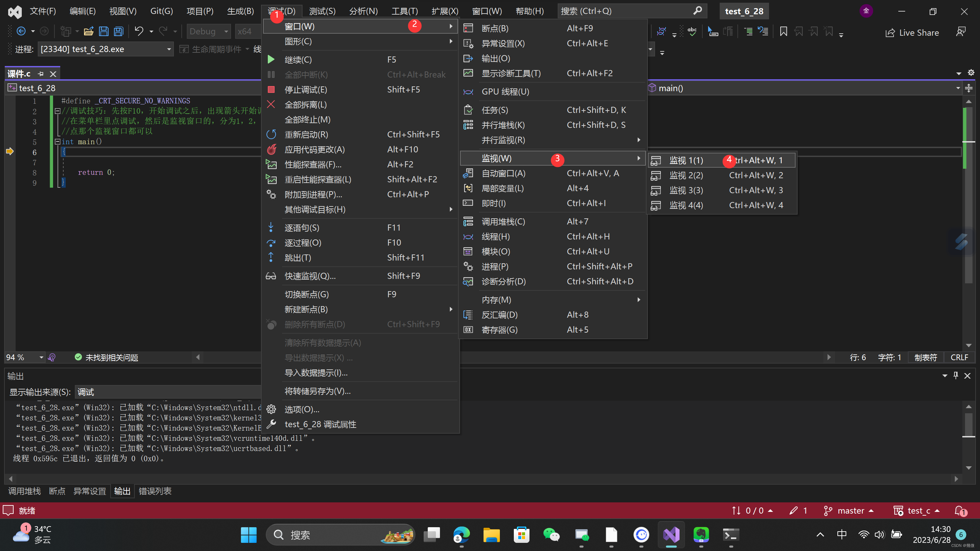Click 跳出(T) step out entry
This screenshot has height=551, width=980.
point(360,257)
